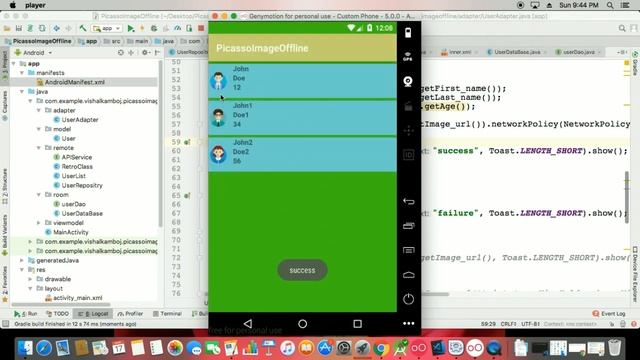
Task: Collapse the java folder
Action: (x=22, y=92)
